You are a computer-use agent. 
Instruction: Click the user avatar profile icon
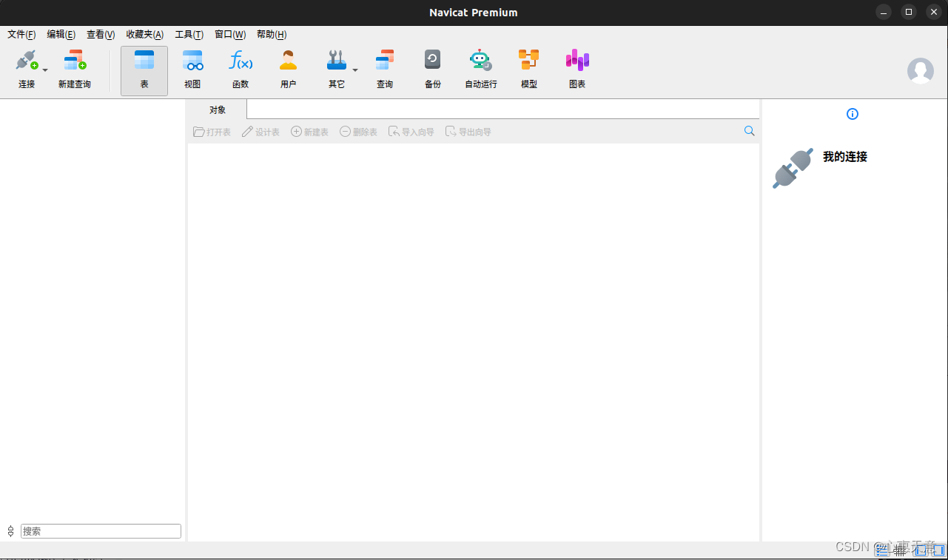point(921,70)
